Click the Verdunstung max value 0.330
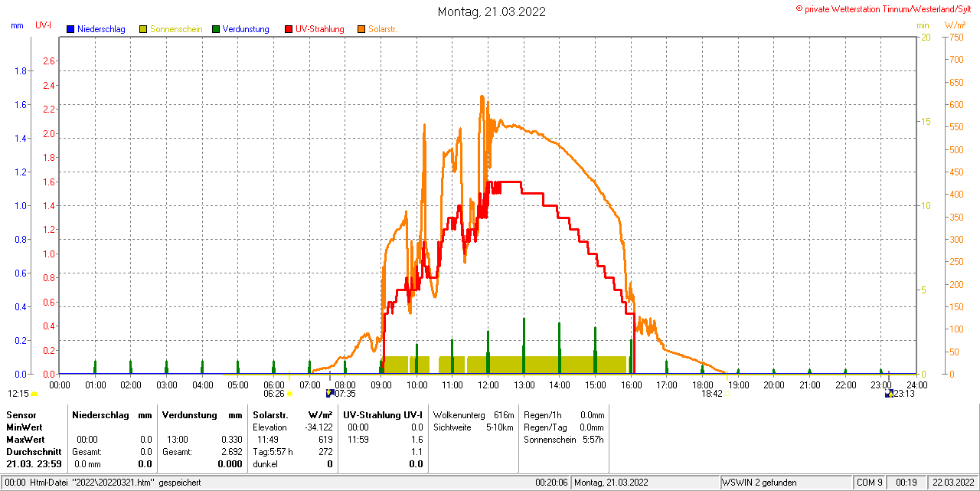Screen dimensions: 980x491 pos(231,440)
